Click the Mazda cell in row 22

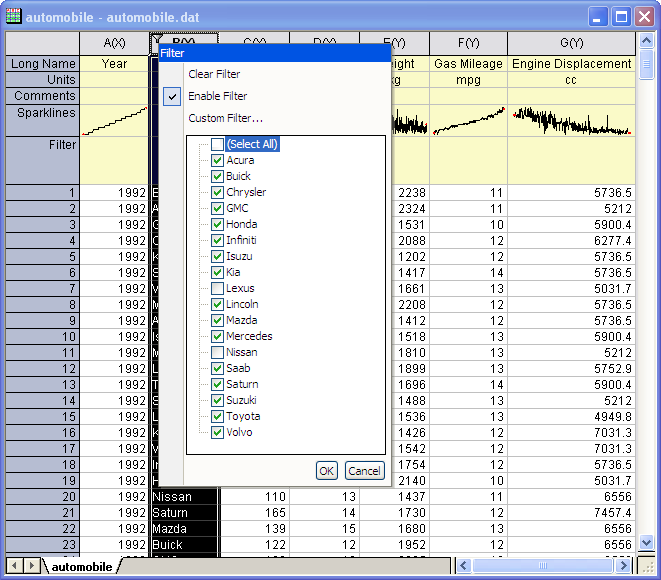pyautogui.click(x=185, y=529)
